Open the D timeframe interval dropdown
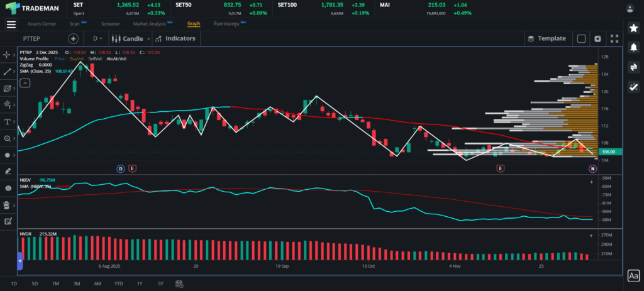 point(97,38)
